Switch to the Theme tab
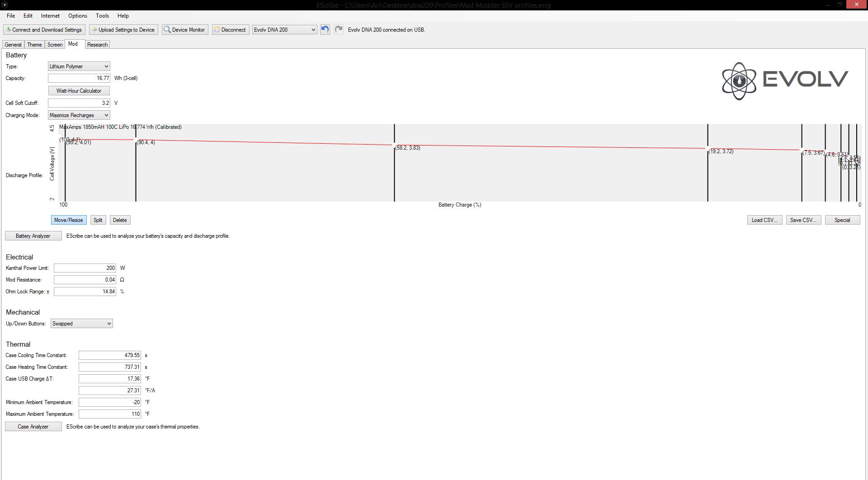 click(x=34, y=45)
